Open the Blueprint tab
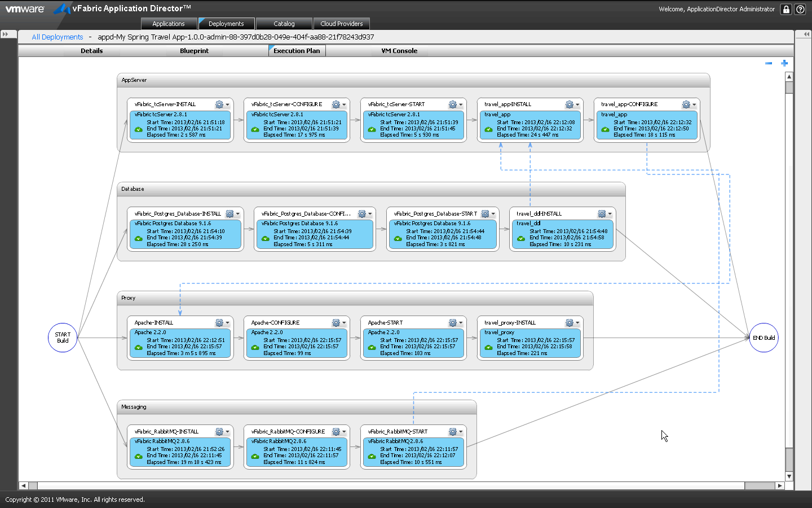 194,51
